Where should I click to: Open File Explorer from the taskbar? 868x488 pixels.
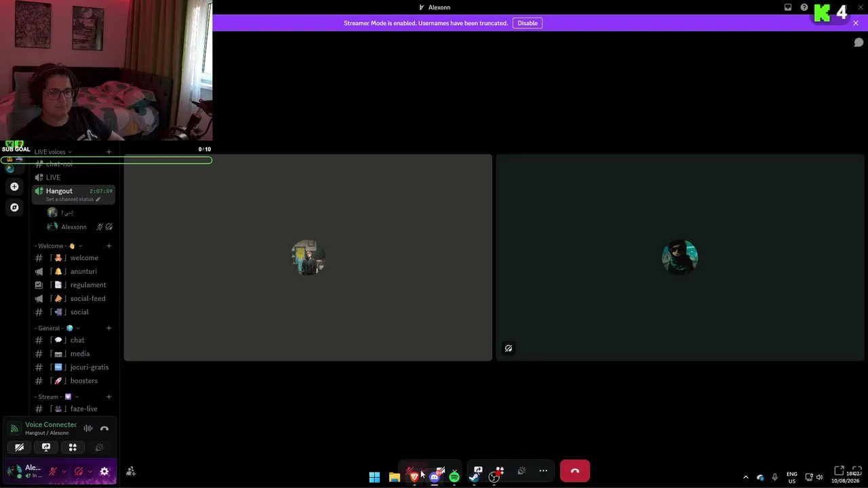point(394,477)
